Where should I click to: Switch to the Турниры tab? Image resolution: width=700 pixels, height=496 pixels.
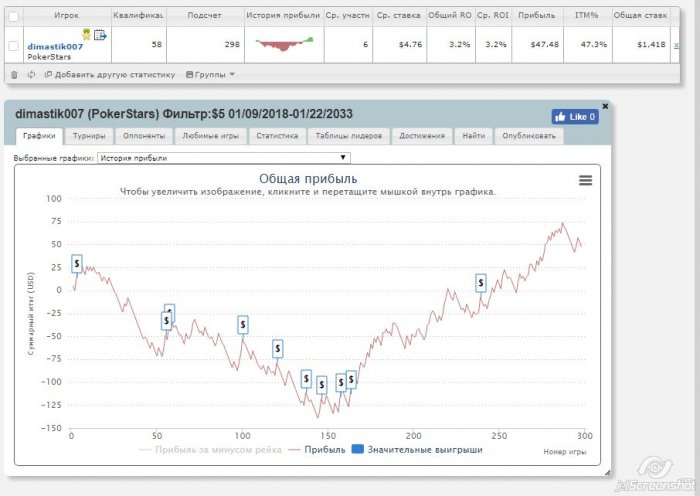tap(89, 136)
